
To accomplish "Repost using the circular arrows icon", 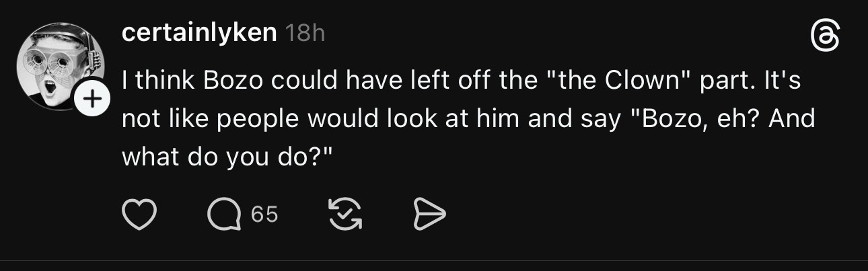I will [x=344, y=214].
